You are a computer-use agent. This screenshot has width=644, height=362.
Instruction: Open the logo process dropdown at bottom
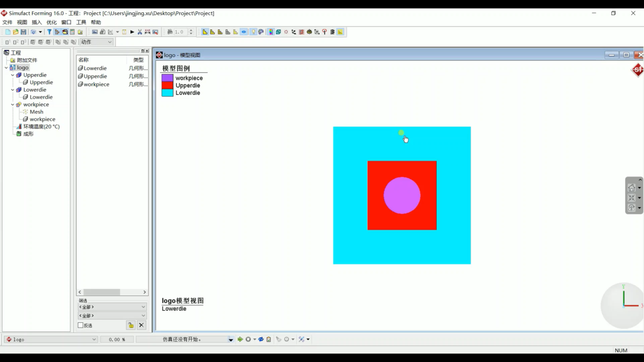point(51,339)
